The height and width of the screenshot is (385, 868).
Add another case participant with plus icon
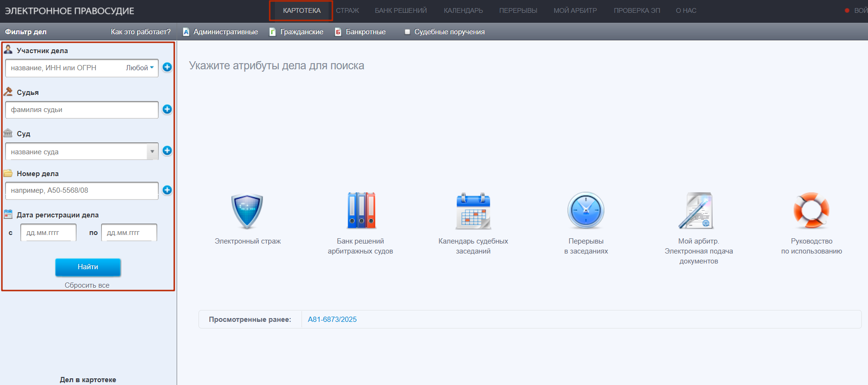point(167,67)
